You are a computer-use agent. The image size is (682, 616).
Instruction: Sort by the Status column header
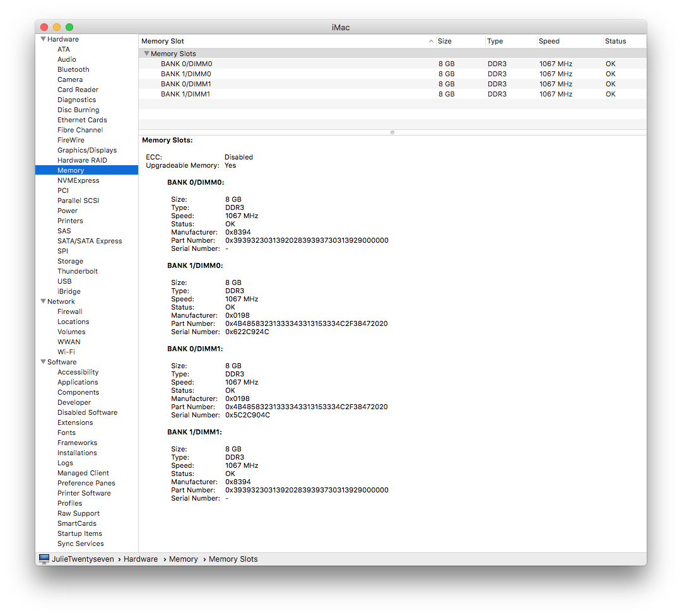(625, 42)
